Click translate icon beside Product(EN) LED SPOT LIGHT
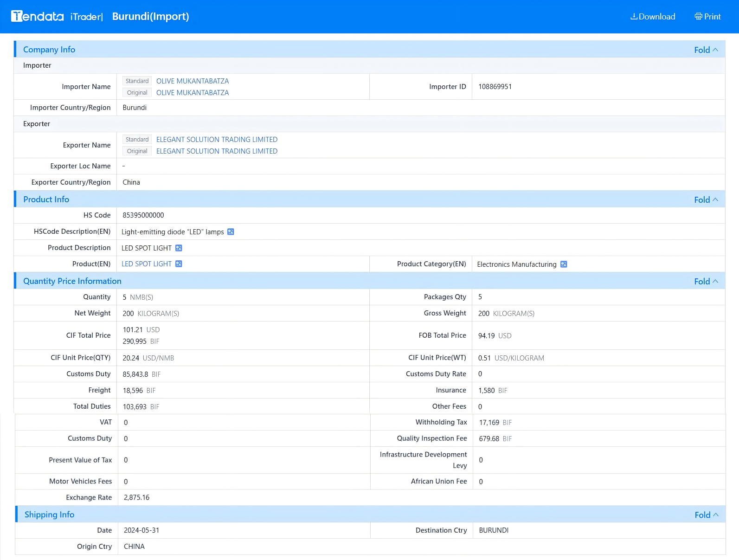This screenshot has width=739, height=560. [179, 264]
